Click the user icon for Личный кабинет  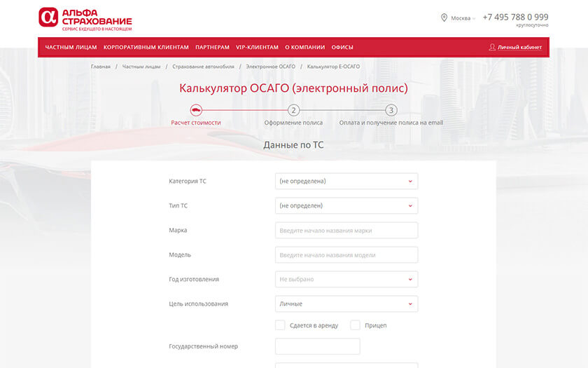pos(492,47)
